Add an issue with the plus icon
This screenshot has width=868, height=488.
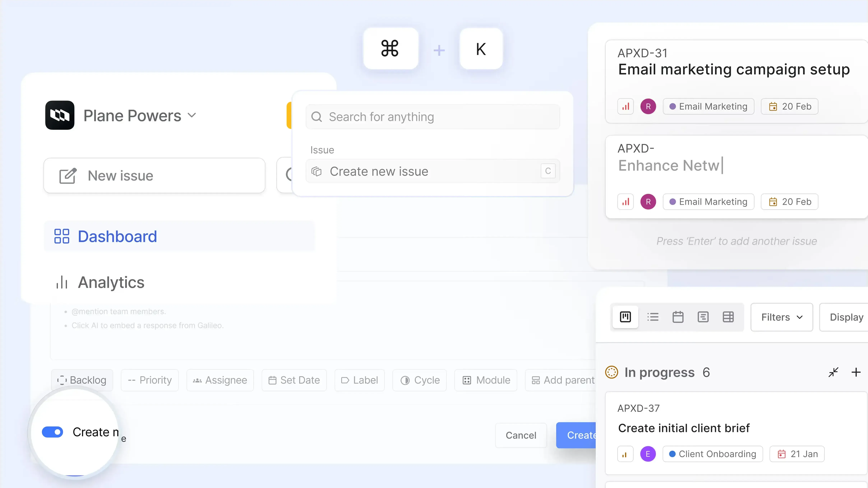click(856, 372)
